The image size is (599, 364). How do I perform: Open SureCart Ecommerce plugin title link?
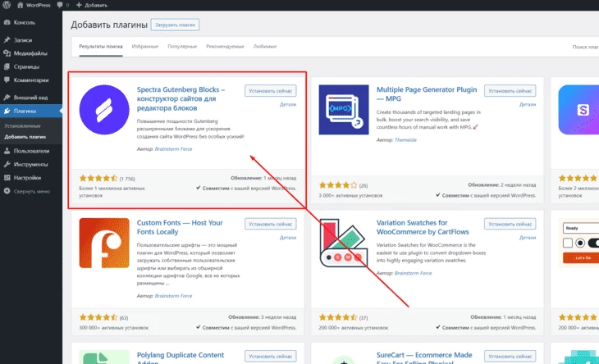(424, 357)
